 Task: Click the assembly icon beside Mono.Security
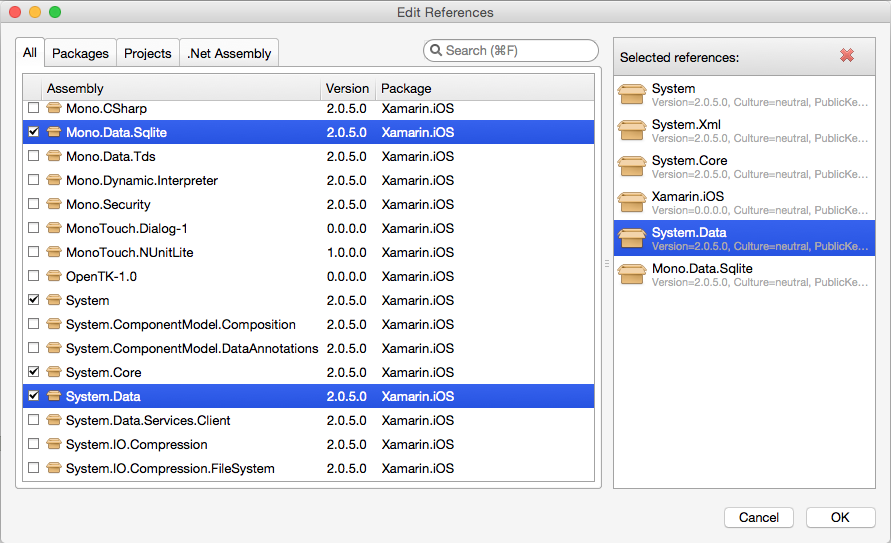[x=54, y=204]
